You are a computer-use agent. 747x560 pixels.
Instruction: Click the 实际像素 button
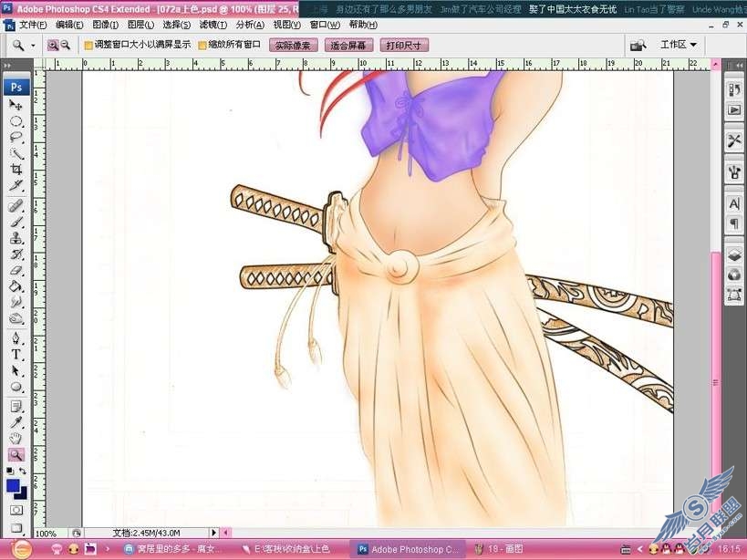(293, 46)
